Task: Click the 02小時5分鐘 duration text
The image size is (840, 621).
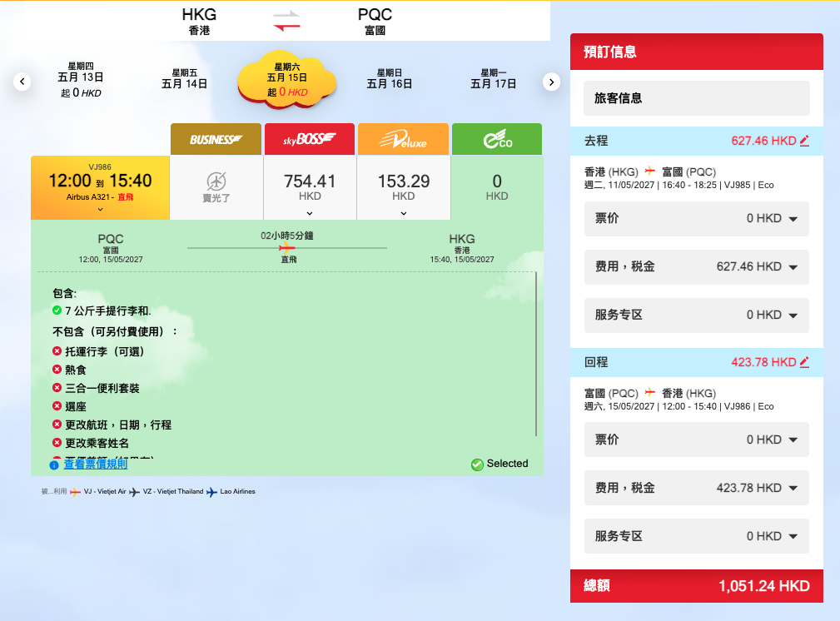Action: [x=286, y=236]
